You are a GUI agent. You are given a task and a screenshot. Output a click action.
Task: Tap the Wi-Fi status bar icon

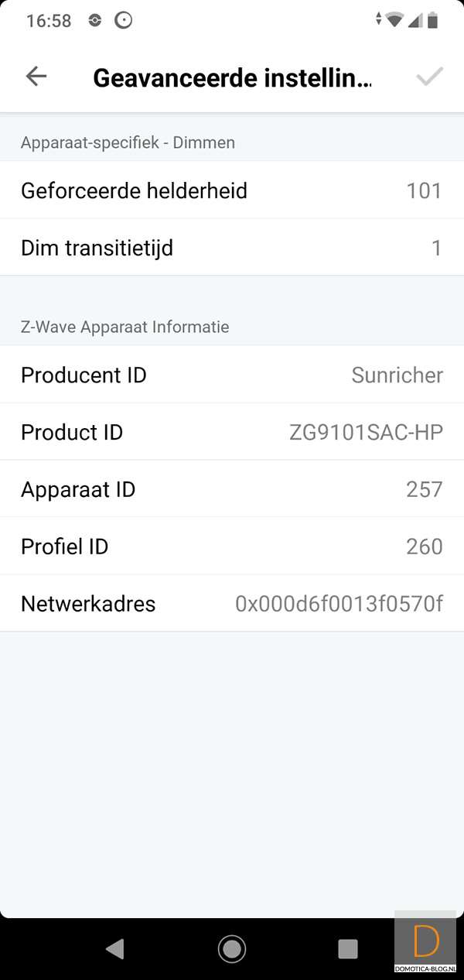(394, 20)
